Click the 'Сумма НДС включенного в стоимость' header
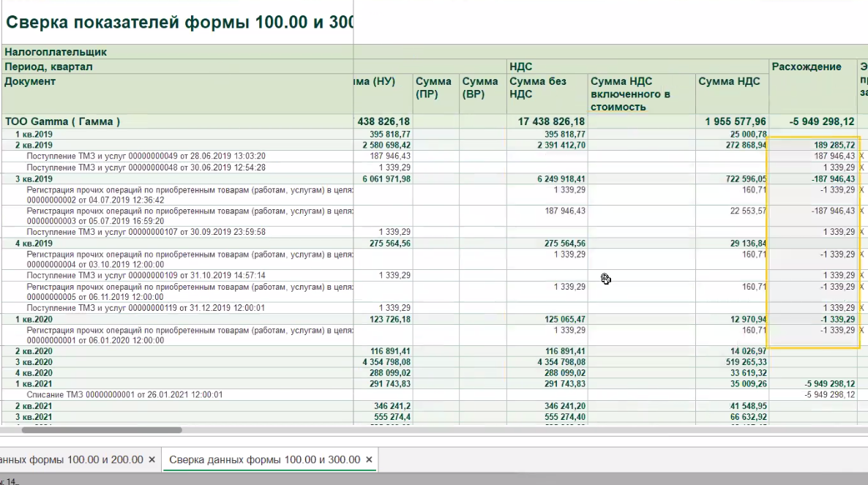This screenshot has width=868, height=485. 631,94
